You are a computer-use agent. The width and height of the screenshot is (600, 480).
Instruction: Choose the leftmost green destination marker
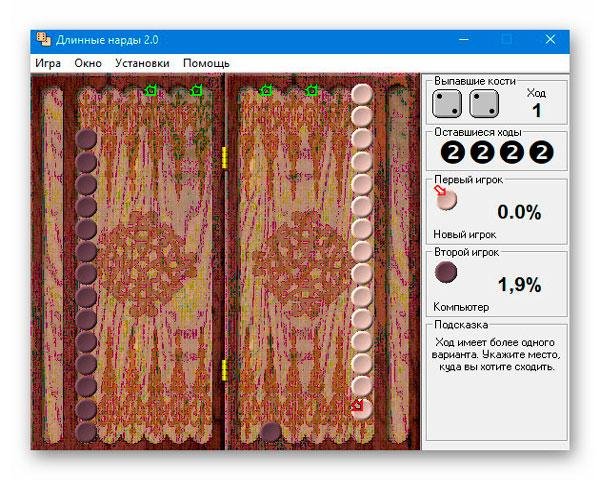pyautogui.click(x=150, y=91)
